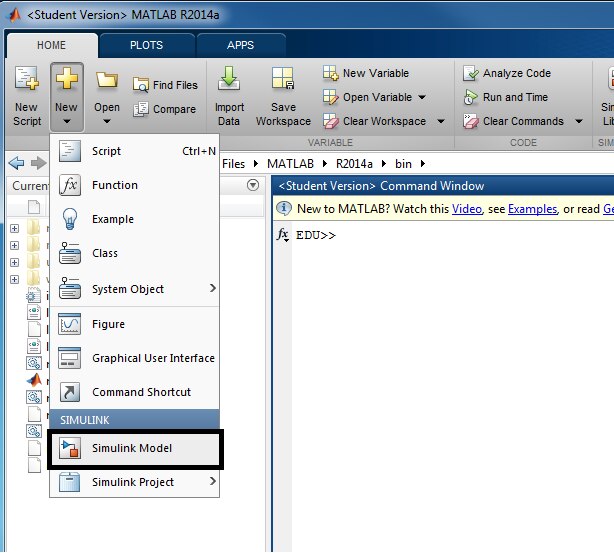The width and height of the screenshot is (614, 553).
Task: Expand the System Object submenu arrow
Action: coord(212,289)
